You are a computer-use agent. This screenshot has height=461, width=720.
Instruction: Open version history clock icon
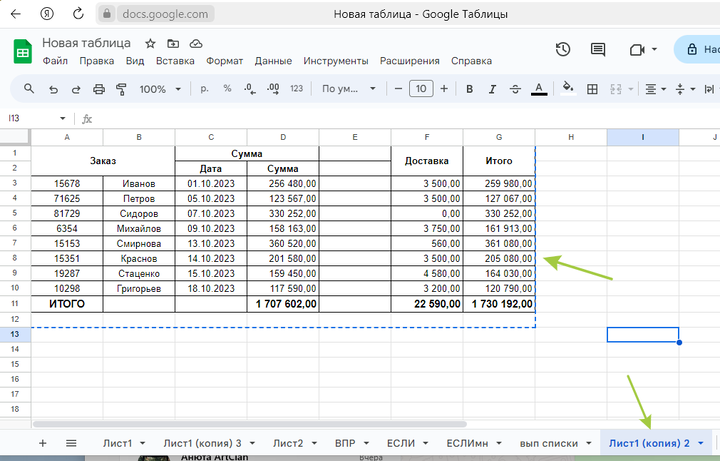tap(563, 49)
